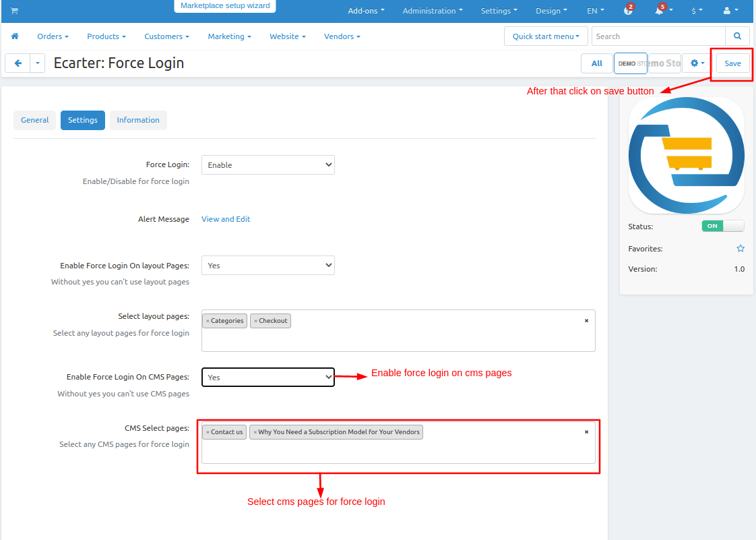Open the user account icon menu
756x540 pixels.
(730, 11)
